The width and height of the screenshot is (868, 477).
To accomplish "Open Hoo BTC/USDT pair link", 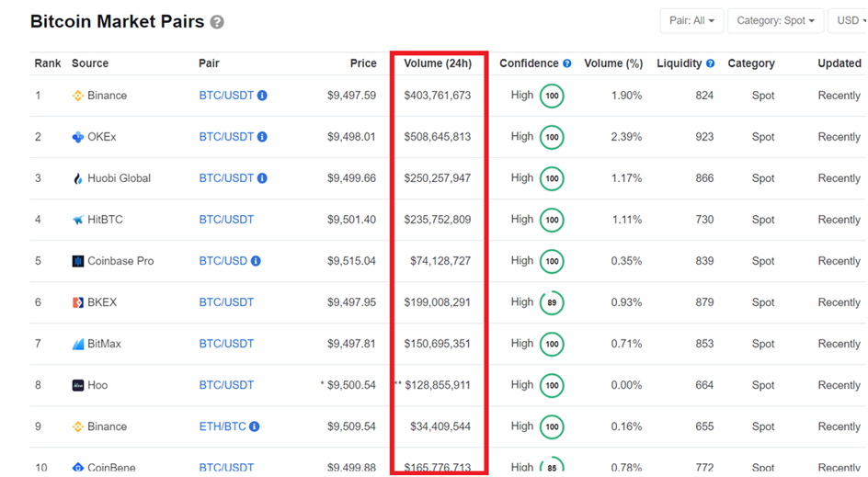I will click(x=226, y=385).
